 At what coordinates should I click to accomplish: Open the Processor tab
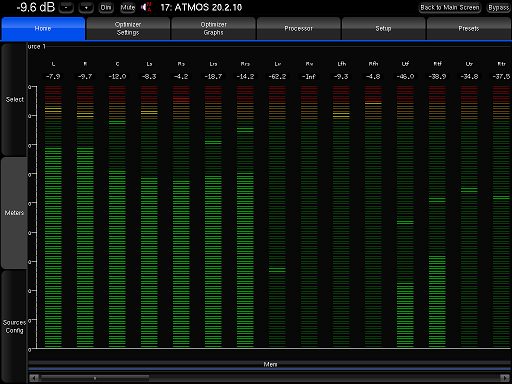pos(299,29)
